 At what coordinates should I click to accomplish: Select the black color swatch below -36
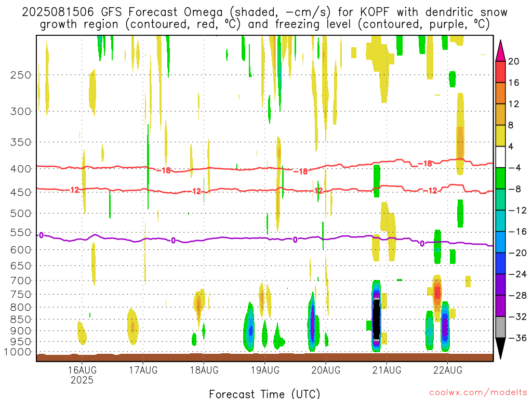tap(500, 348)
